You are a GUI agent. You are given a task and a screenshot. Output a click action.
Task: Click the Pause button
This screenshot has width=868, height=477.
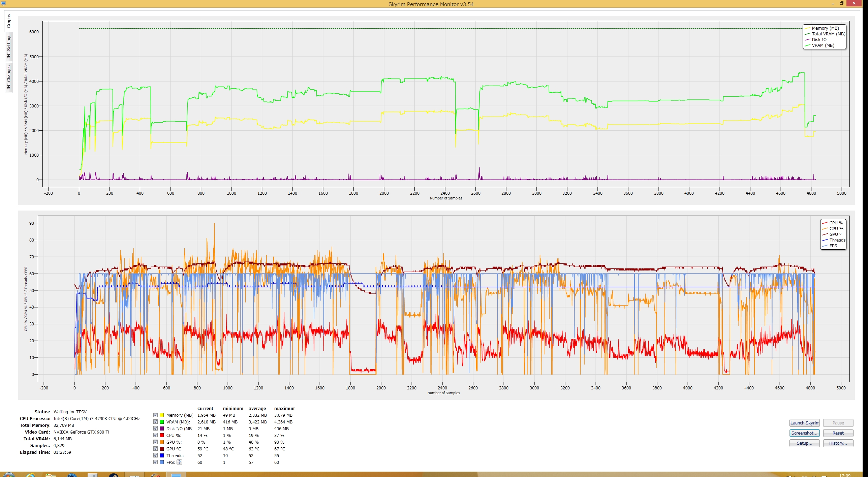[x=838, y=423]
